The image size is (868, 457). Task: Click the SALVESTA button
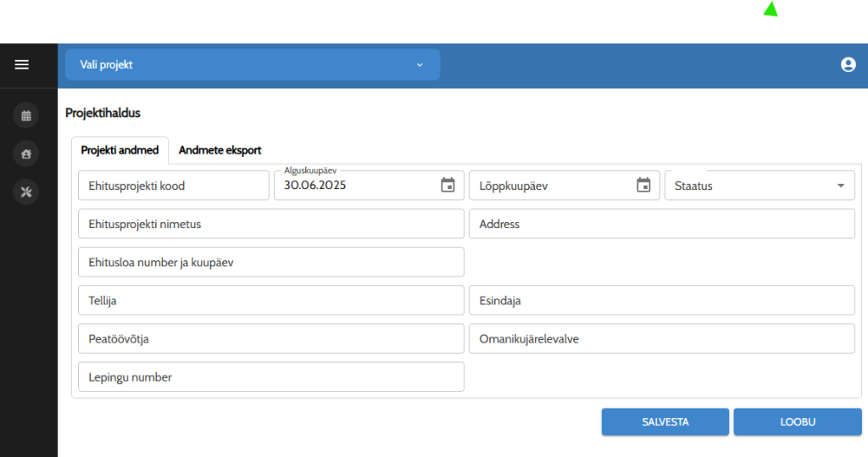[665, 421]
